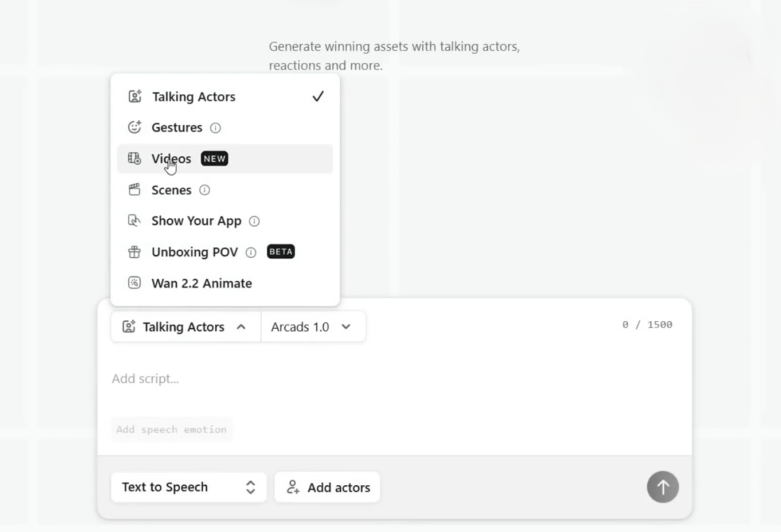The image size is (781, 532).
Task: Open the Arcads 1.0 model dropdown
Action: [312, 327]
